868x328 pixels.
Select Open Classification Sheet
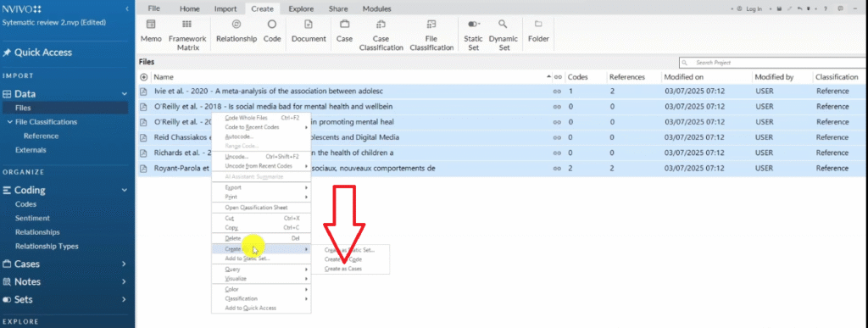tap(261, 208)
